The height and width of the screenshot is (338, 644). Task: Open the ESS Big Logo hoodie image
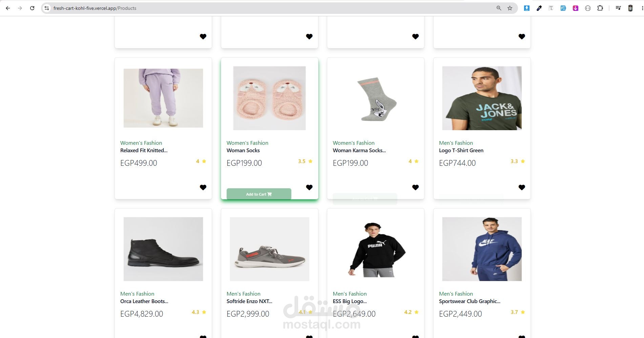point(376,249)
